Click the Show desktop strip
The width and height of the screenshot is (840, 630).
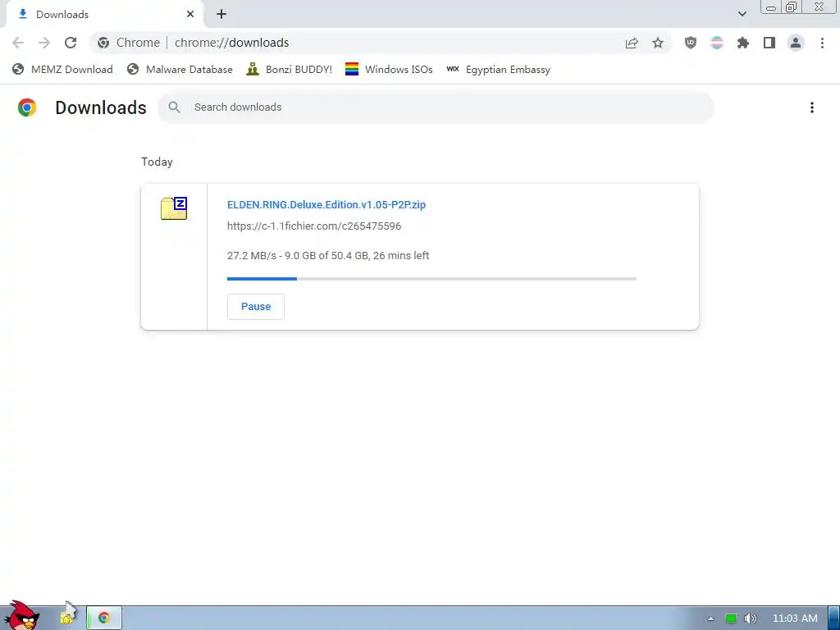coord(833,619)
